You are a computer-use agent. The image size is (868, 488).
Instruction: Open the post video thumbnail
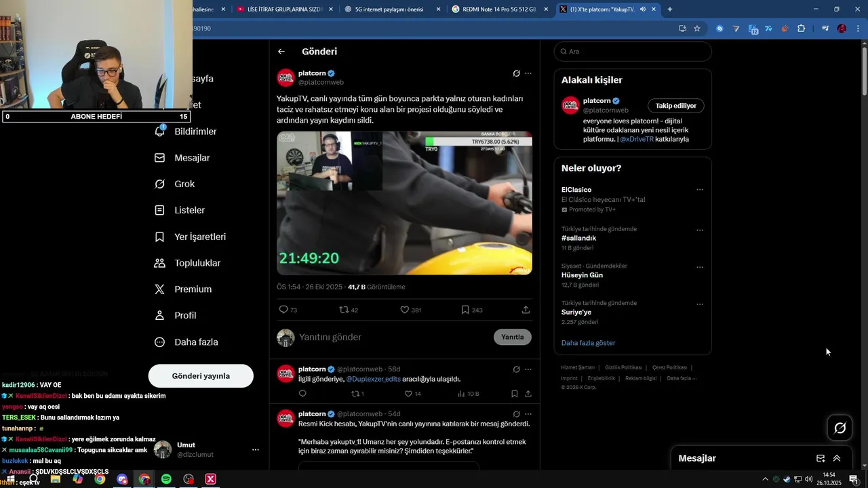(x=404, y=203)
